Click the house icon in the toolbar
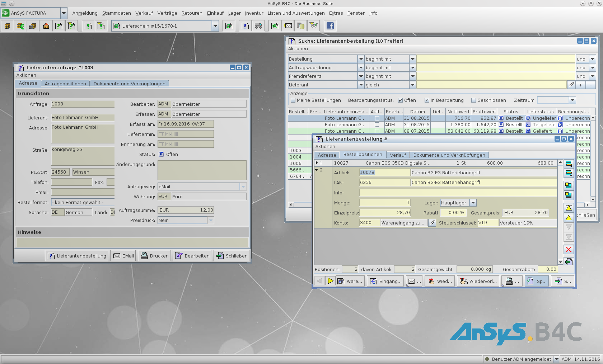The width and height of the screenshot is (603, 364). tap(46, 26)
